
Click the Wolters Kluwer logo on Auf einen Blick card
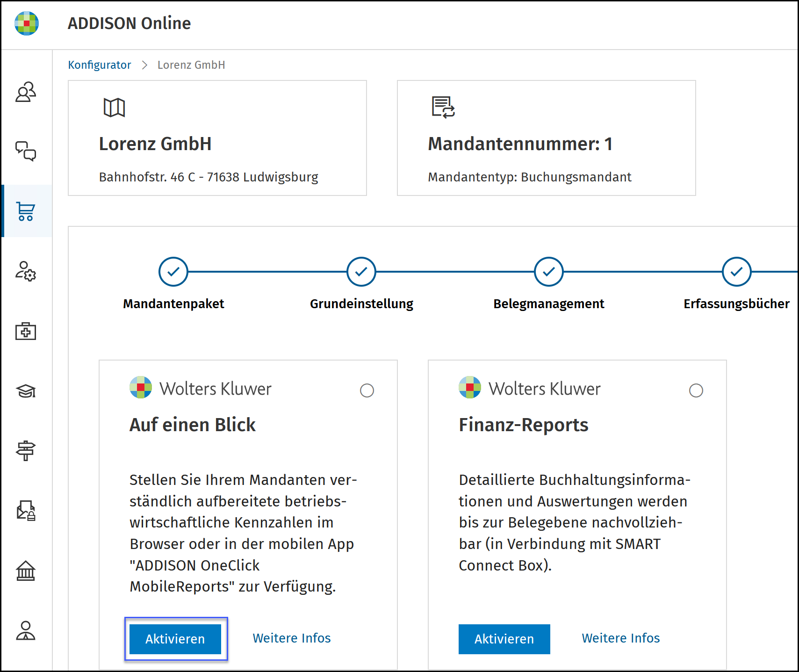(200, 388)
